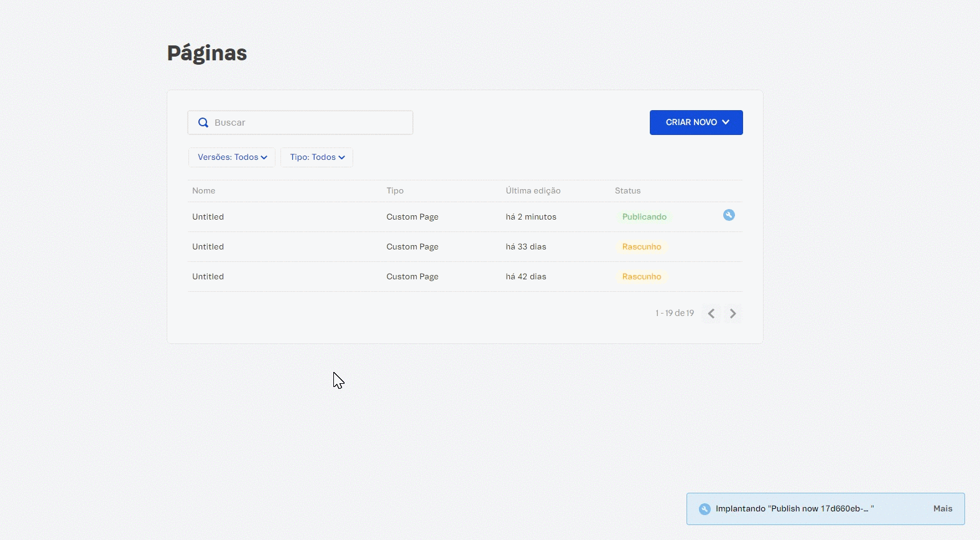
Task: Open the Untitled page edited 2 minutes ago
Action: click(x=208, y=217)
